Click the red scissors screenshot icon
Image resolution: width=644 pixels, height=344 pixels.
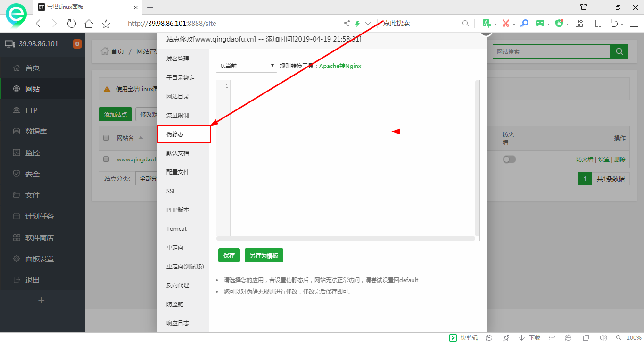[x=506, y=23]
